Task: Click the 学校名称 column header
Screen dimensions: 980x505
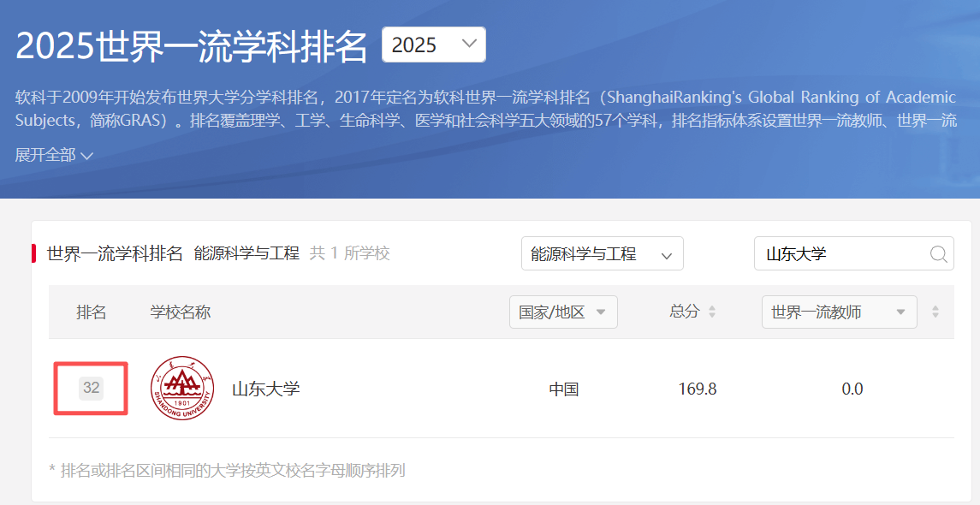Action: click(181, 312)
